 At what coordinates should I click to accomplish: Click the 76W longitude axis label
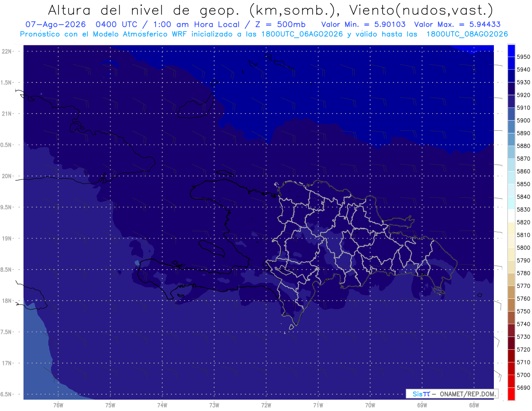(x=58, y=405)
